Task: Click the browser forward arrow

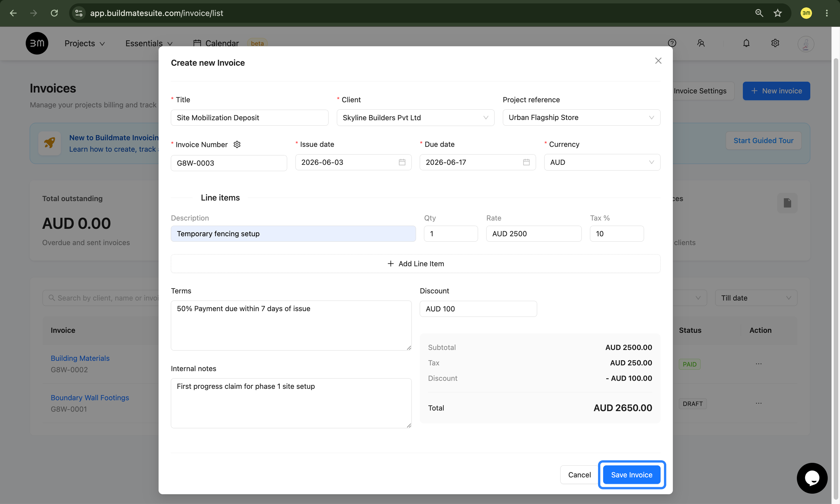Action: (33, 13)
